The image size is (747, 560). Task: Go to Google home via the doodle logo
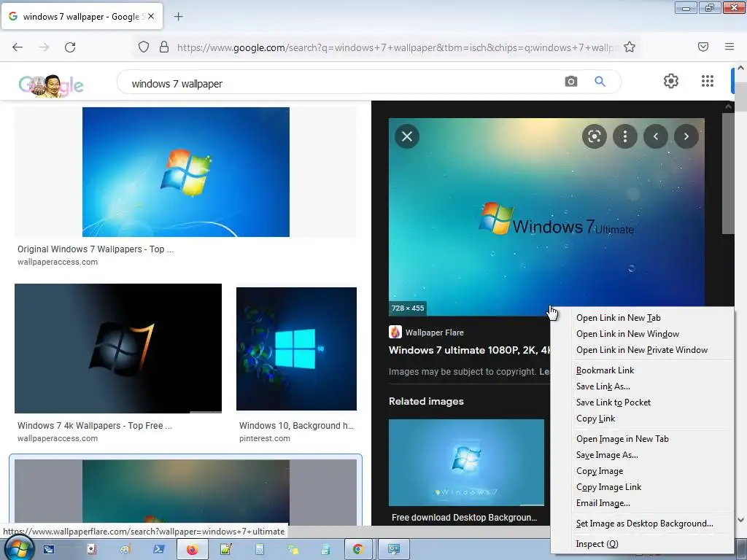(x=51, y=85)
